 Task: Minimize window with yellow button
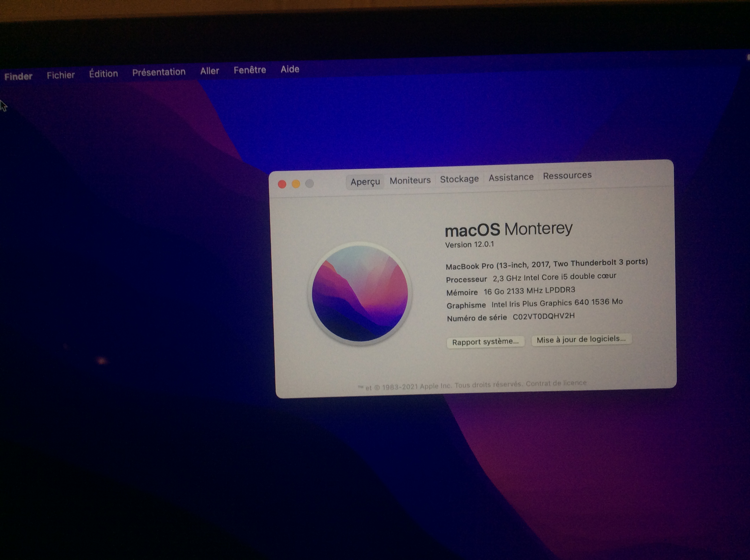296,184
